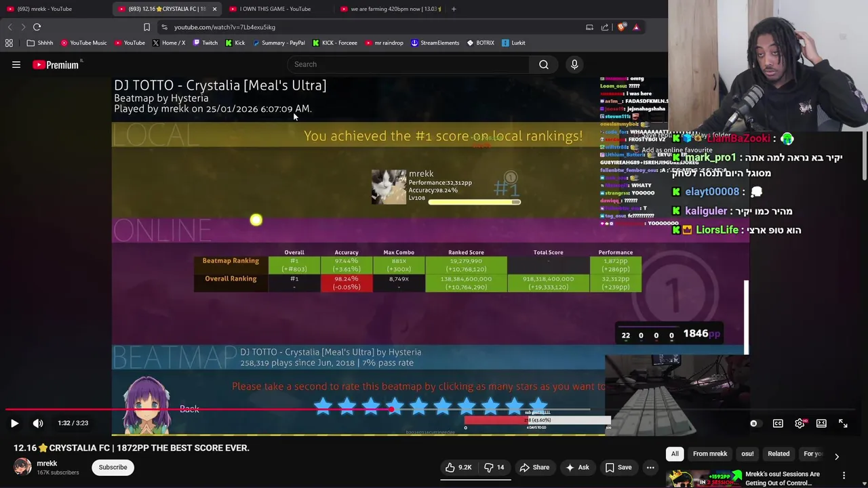This screenshot has height=488, width=868.
Task: Save the video to a playlist
Action: pos(618,467)
